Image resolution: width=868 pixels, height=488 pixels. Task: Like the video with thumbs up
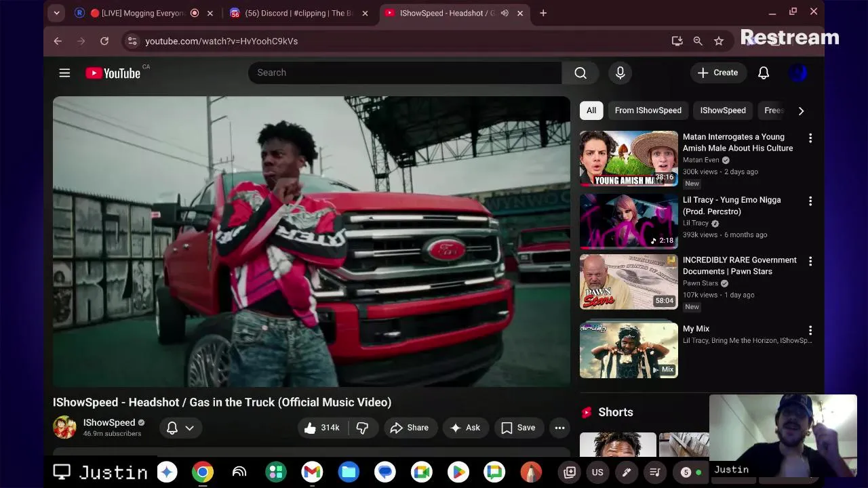click(x=322, y=428)
